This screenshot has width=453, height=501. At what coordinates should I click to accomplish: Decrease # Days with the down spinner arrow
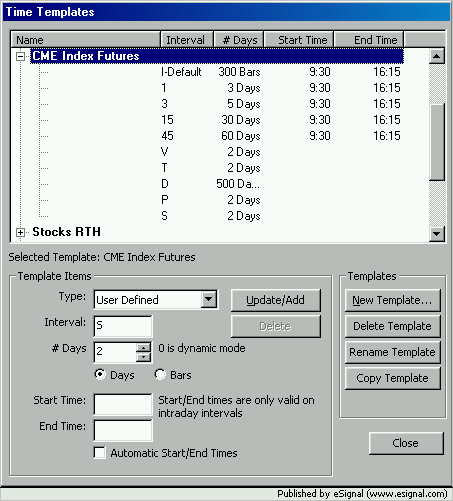(x=144, y=357)
